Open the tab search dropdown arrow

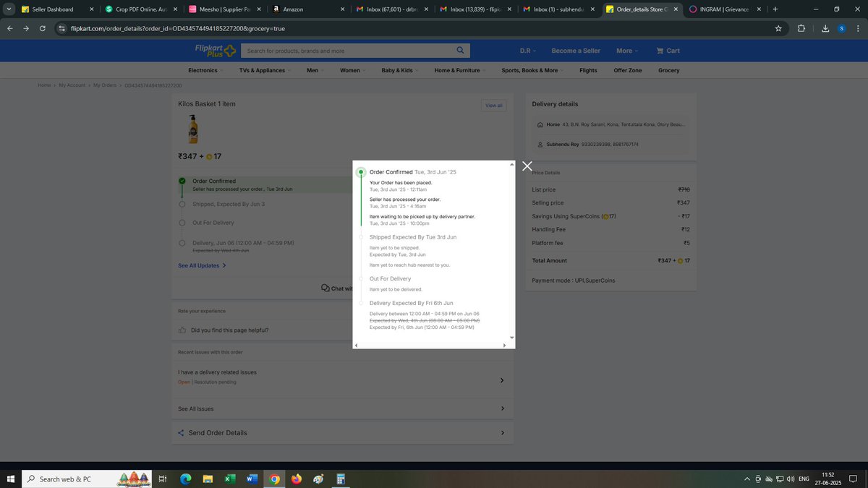coord(8,9)
